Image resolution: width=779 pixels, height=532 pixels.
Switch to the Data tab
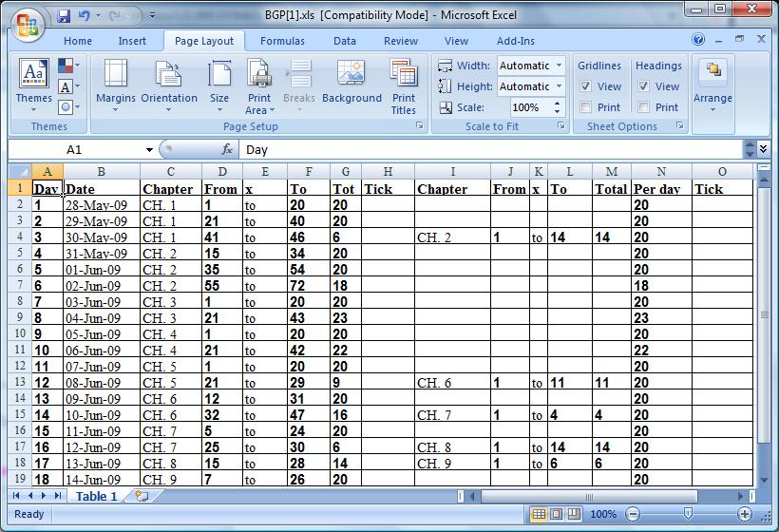click(x=344, y=41)
